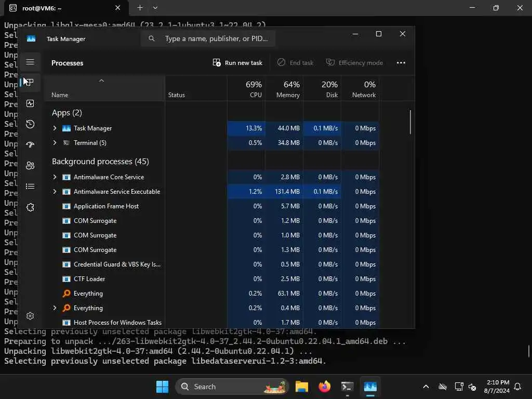
Task: Click the Task Manager taskbar icon
Action: coord(370,387)
